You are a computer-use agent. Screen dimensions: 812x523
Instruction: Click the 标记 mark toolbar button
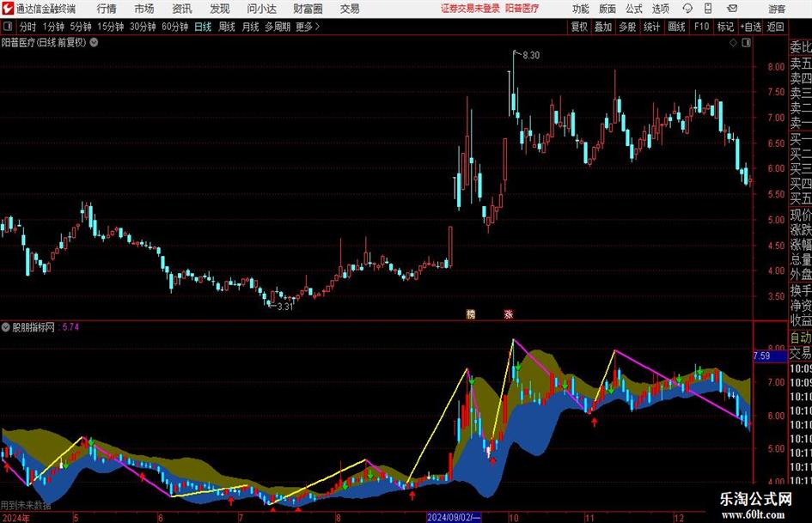point(725,27)
